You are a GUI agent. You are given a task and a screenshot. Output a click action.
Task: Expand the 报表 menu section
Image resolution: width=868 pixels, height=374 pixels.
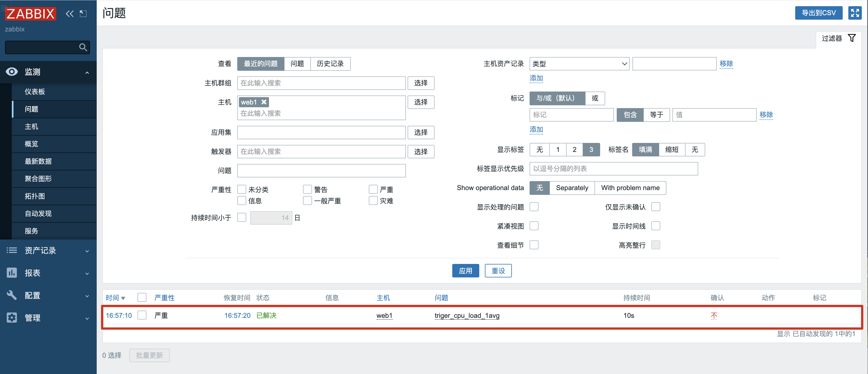tap(87, 273)
